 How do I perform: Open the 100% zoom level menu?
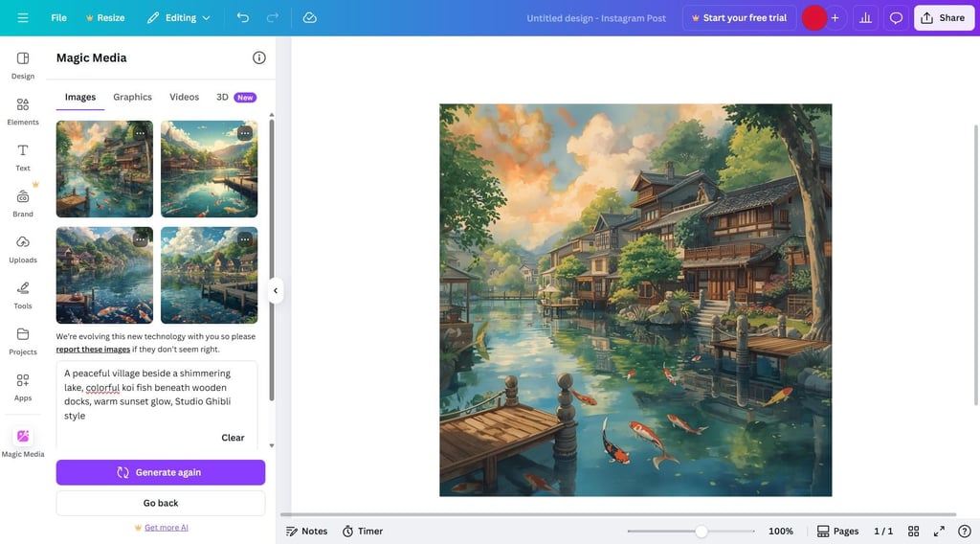781,531
